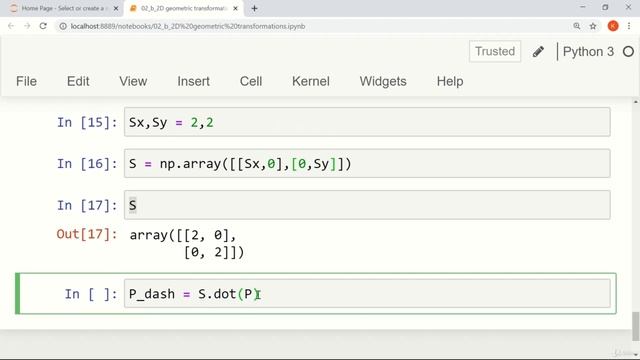Restore down the browser window
This screenshot has width=640, height=360.
605,7
